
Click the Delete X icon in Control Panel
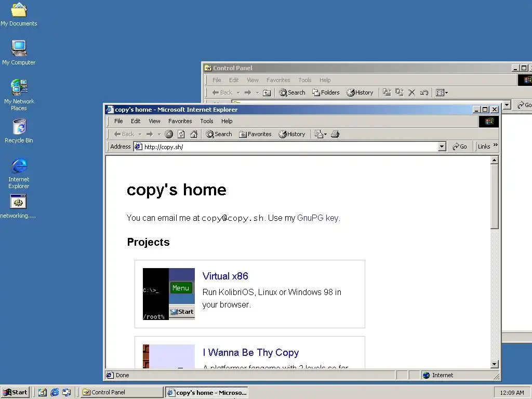(x=411, y=92)
